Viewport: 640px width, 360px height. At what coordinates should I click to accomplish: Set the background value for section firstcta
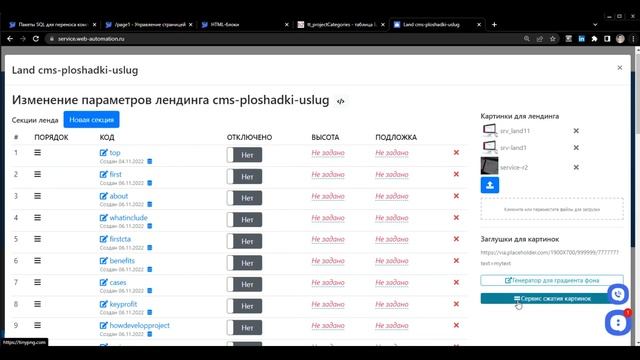coord(392,239)
